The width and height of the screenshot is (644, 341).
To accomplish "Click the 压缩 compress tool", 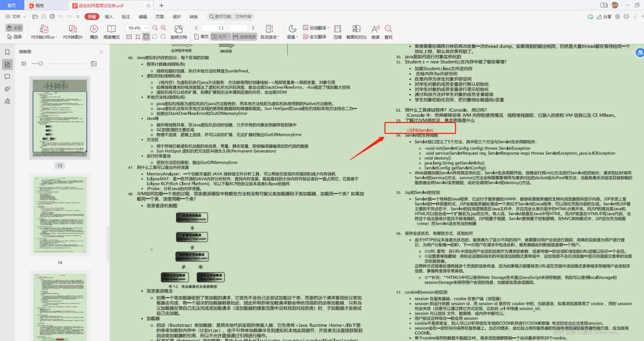I will coord(338,32).
